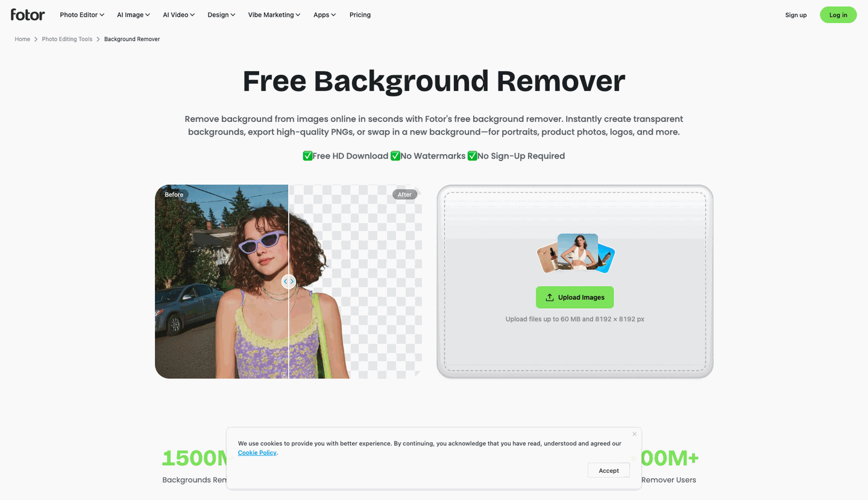Viewport: 868px width, 500px height.
Task: Close the cookie notice with the X
Action: 634,434
